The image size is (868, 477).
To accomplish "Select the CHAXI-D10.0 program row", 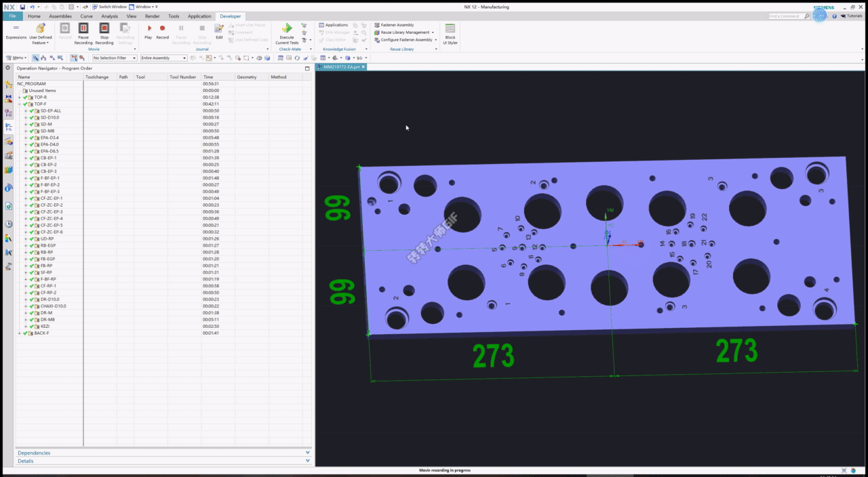I will click(53, 306).
